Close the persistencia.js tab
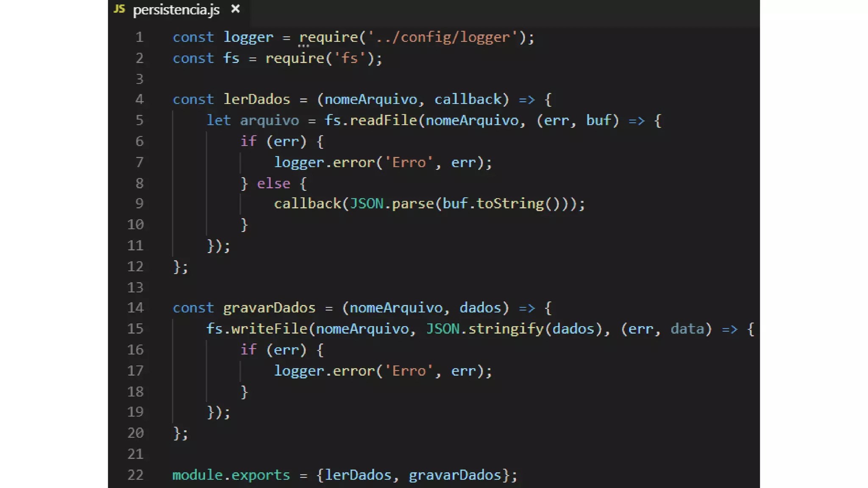This screenshot has height=488, width=868. pyautogui.click(x=236, y=9)
